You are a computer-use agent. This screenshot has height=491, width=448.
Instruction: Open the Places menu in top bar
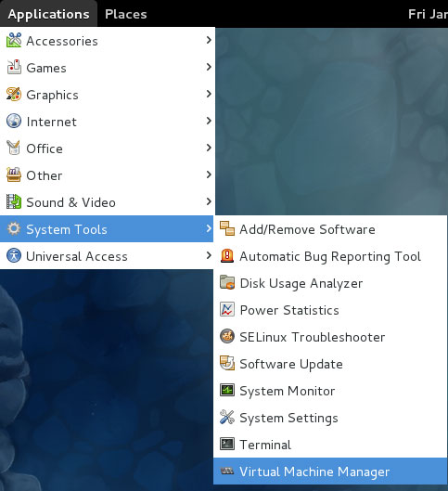[x=126, y=14]
